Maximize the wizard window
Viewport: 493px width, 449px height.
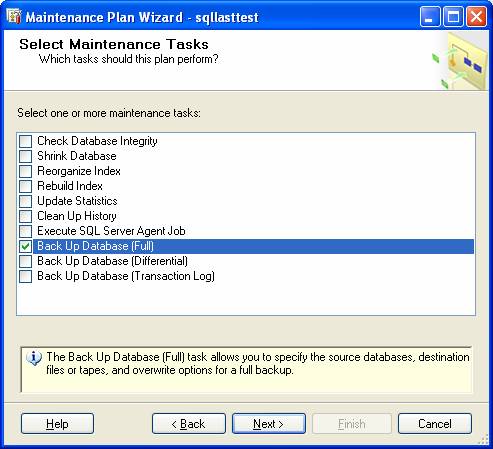453,16
